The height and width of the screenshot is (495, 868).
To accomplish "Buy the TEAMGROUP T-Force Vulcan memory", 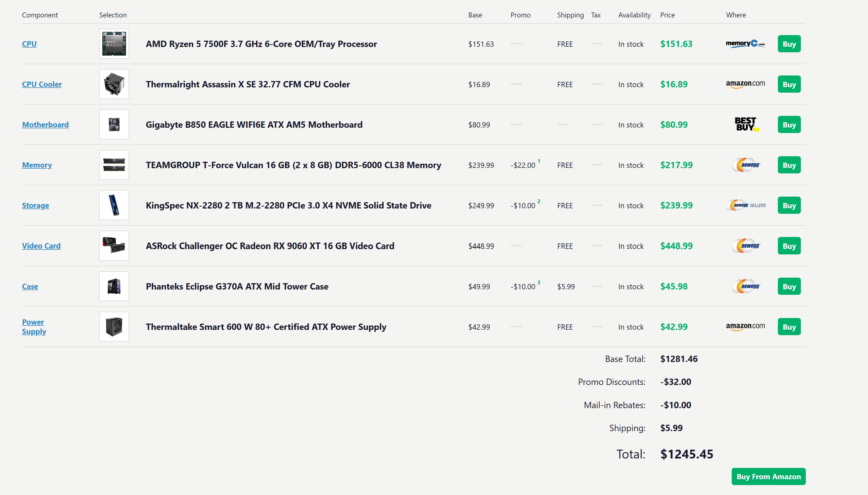I will [x=789, y=165].
